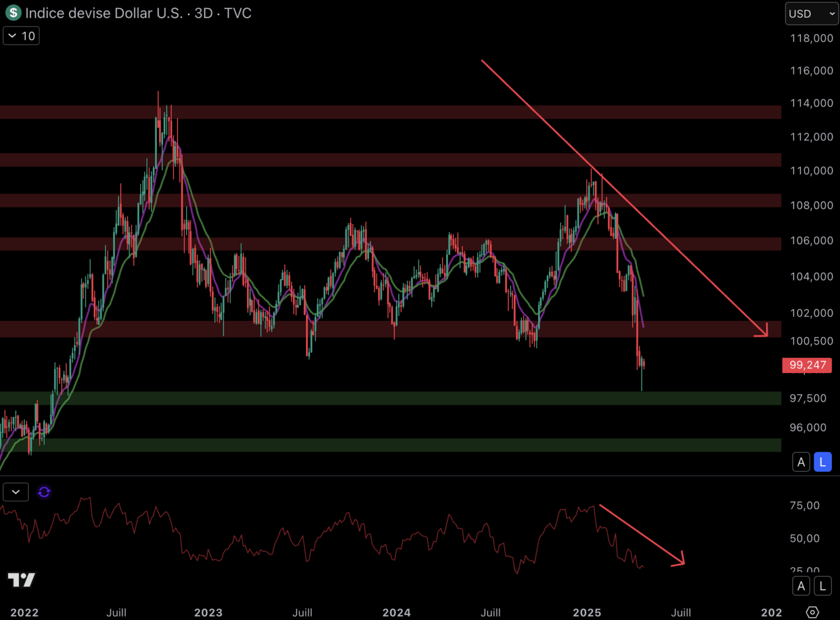Expand the lower indicator pane legend chevron
The height and width of the screenshot is (620, 840).
(16, 492)
